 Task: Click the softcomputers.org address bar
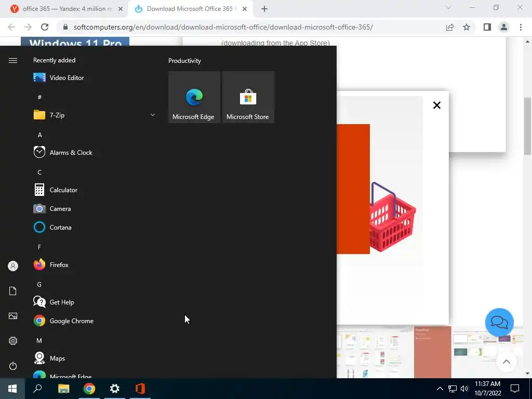point(223,27)
